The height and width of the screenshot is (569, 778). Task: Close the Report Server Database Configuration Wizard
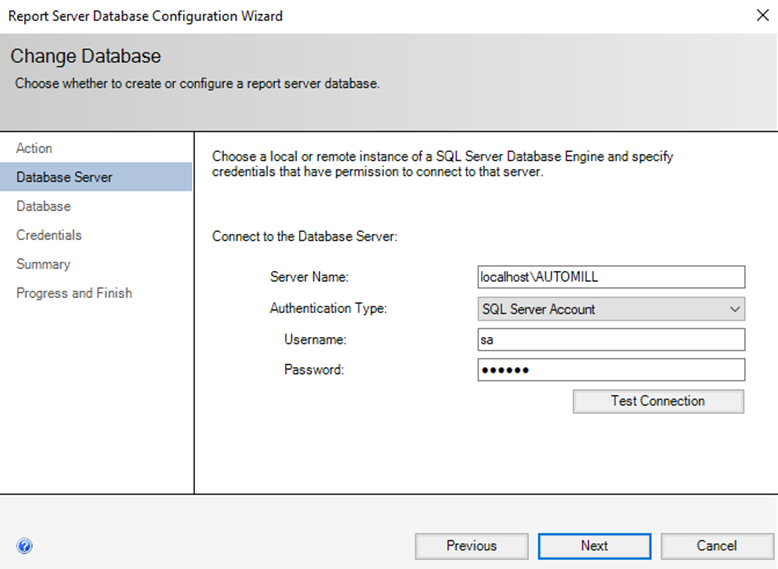pos(763,15)
